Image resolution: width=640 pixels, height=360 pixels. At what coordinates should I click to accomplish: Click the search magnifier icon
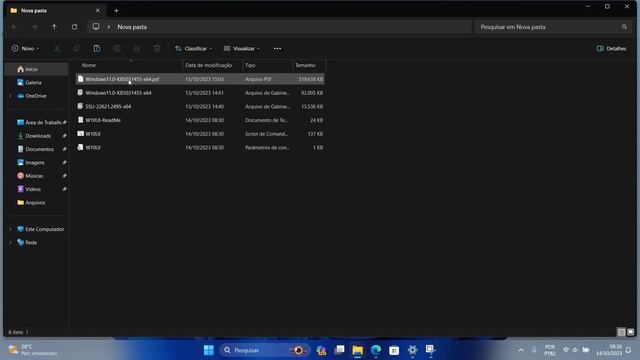[x=624, y=27]
